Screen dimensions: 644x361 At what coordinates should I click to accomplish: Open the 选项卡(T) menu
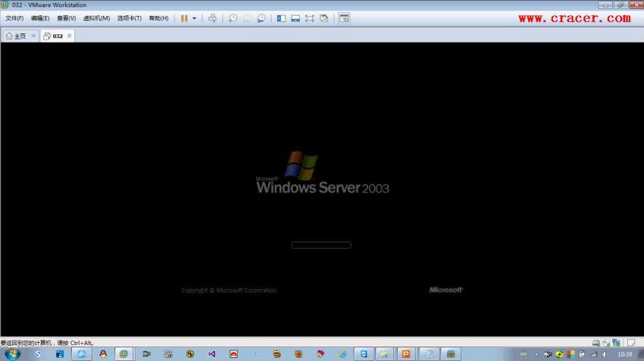click(130, 18)
